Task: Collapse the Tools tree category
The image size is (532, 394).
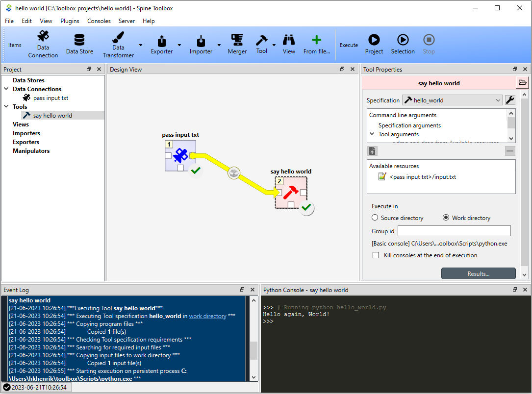Action: 6,106
